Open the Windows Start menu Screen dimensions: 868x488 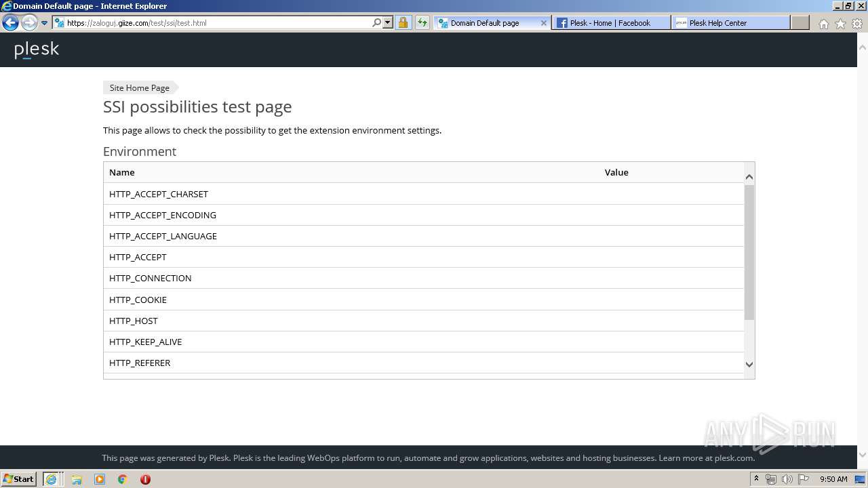(x=19, y=479)
